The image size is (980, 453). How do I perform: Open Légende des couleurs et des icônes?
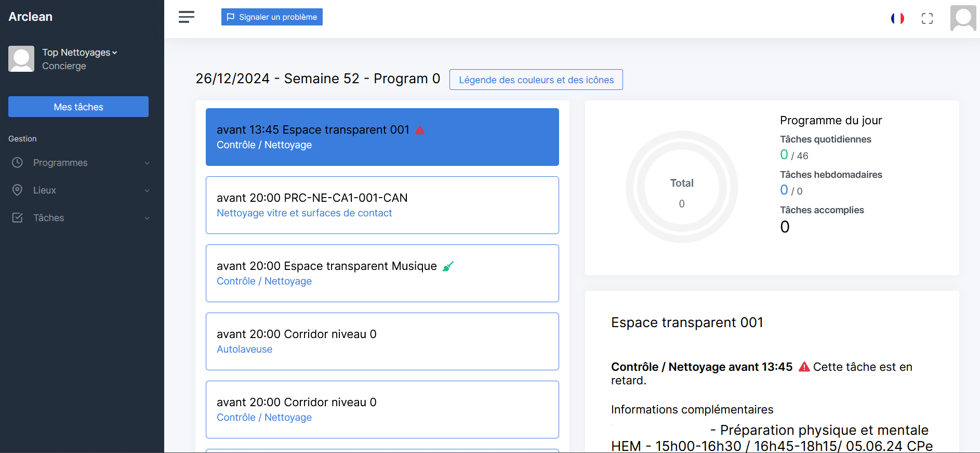(536, 80)
